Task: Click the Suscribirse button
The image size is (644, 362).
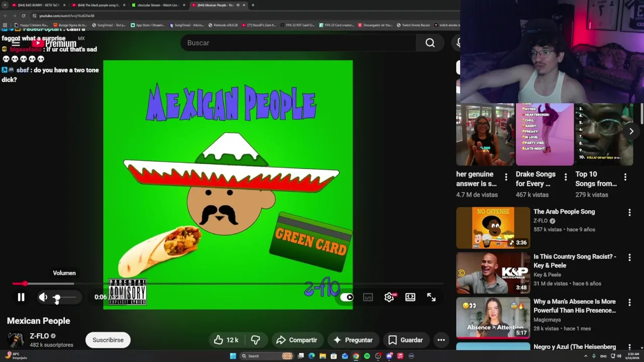Action: pyautogui.click(x=108, y=340)
